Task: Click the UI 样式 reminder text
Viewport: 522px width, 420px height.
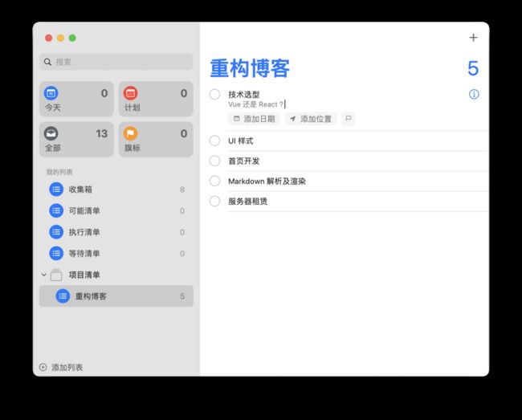Action: coord(241,141)
